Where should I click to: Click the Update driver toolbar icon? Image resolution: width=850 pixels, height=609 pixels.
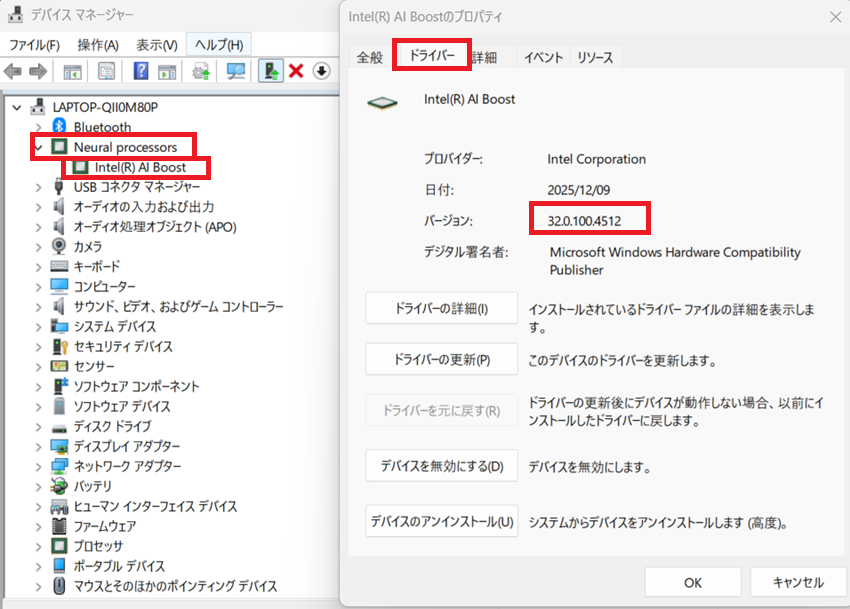click(270, 71)
